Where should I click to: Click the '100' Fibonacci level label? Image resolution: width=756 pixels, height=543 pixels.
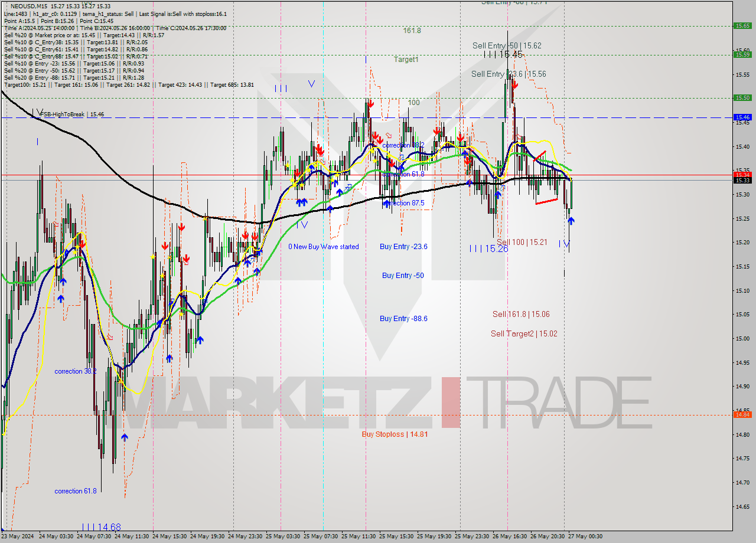(413, 103)
